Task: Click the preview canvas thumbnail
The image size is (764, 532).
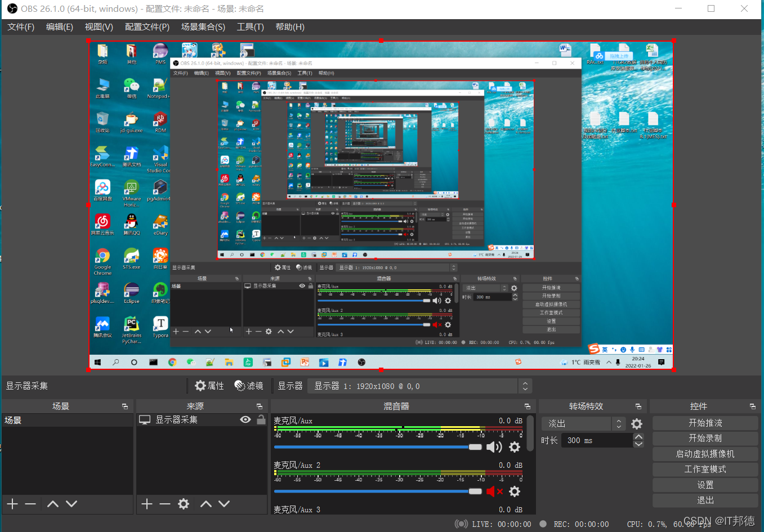Action: (x=381, y=205)
